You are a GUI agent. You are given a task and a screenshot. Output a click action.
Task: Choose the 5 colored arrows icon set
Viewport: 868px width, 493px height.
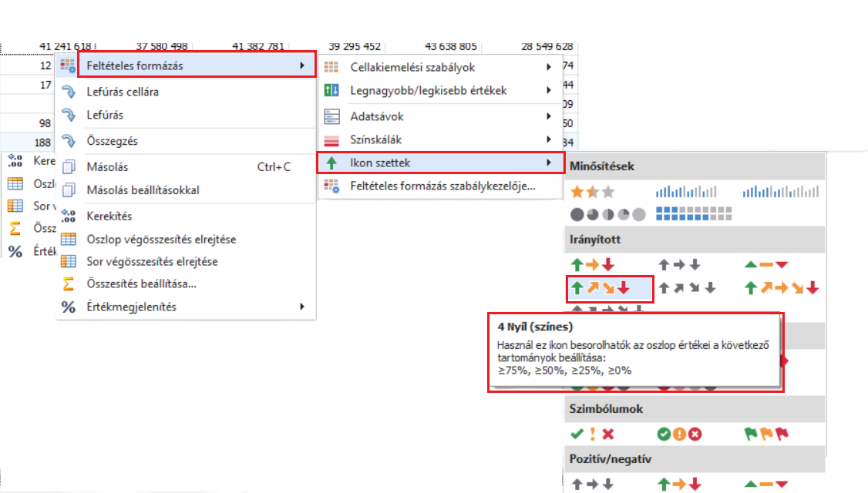[x=781, y=288]
